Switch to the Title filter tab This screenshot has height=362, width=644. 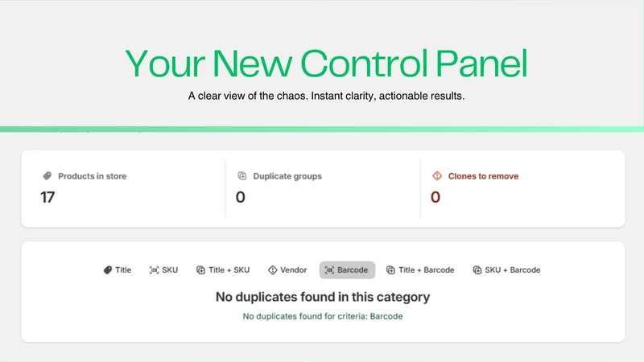click(118, 270)
